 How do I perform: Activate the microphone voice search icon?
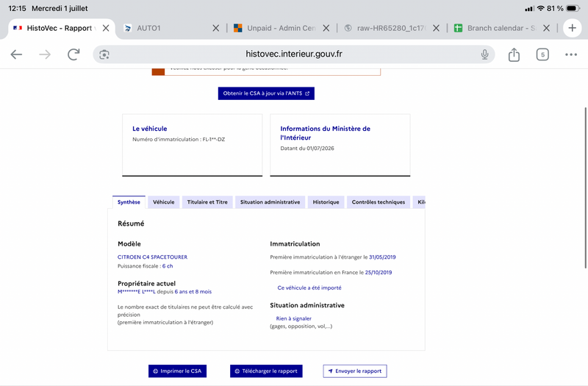click(484, 54)
